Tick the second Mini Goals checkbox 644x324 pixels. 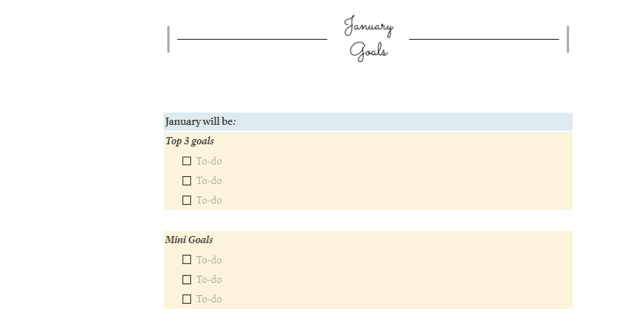(x=187, y=279)
